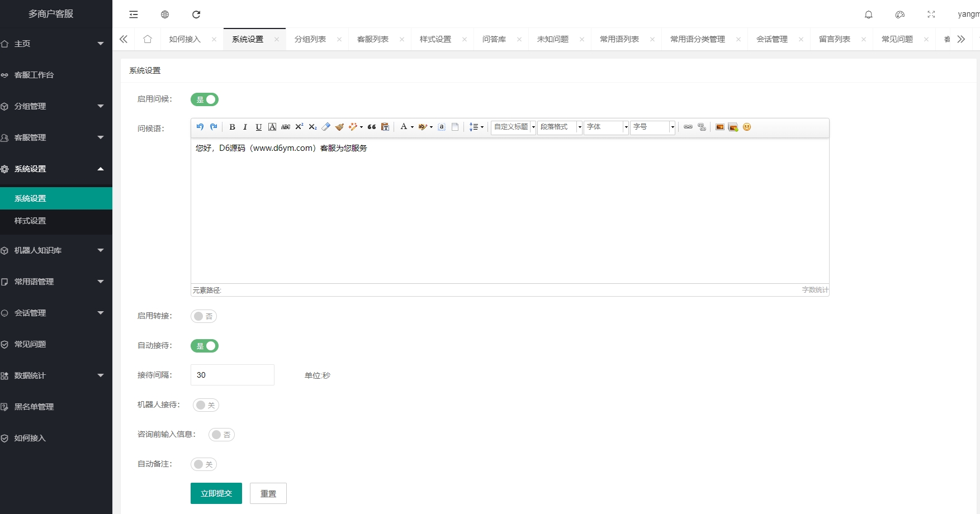The image size is (980, 514).
Task: Click the superscript icon
Action: coord(299,127)
